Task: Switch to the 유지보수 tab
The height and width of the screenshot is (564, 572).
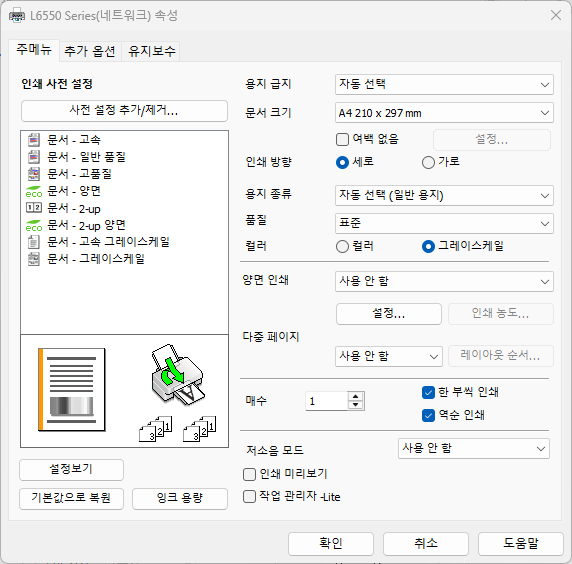Action: (x=151, y=51)
